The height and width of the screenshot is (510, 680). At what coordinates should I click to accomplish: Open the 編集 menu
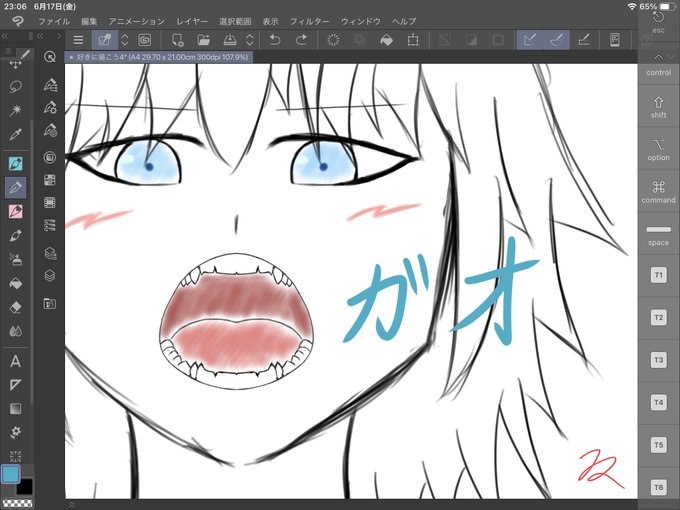[x=89, y=21]
